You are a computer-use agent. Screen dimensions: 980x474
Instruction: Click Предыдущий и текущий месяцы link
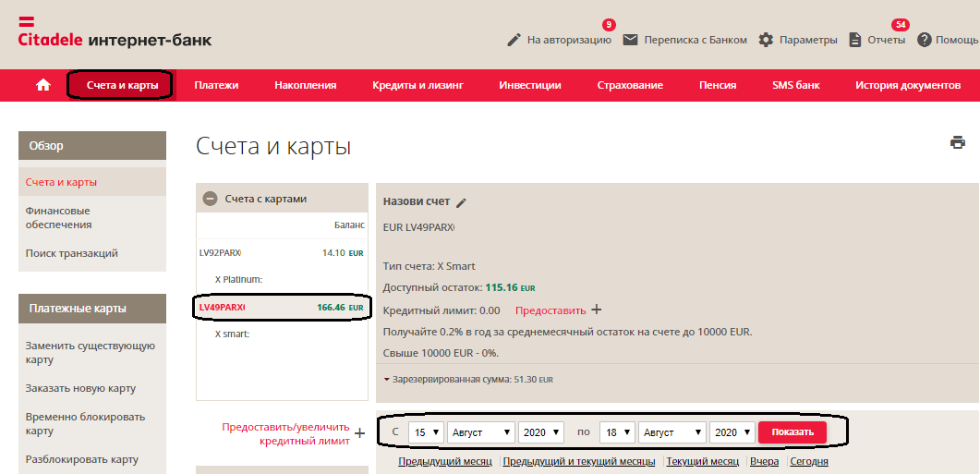tap(579, 461)
